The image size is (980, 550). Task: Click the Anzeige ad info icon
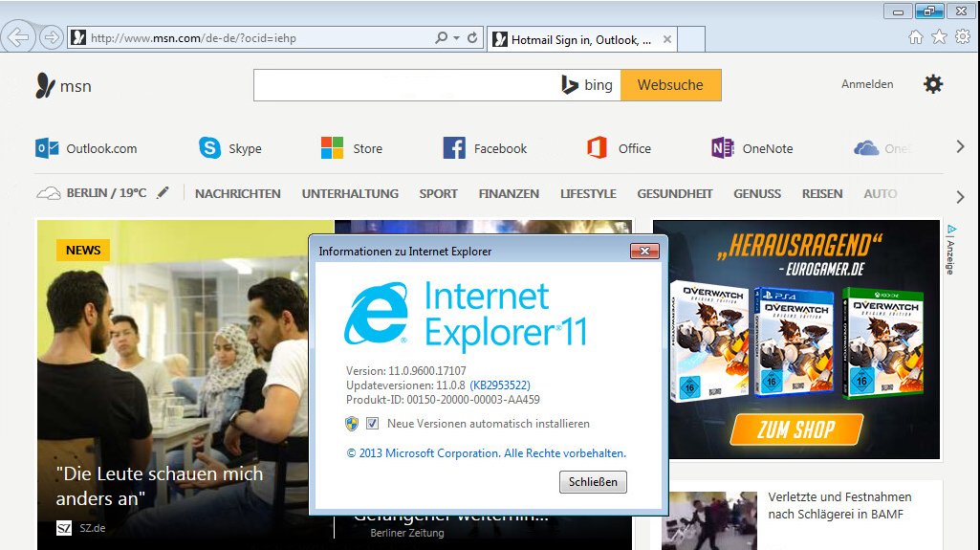[950, 230]
